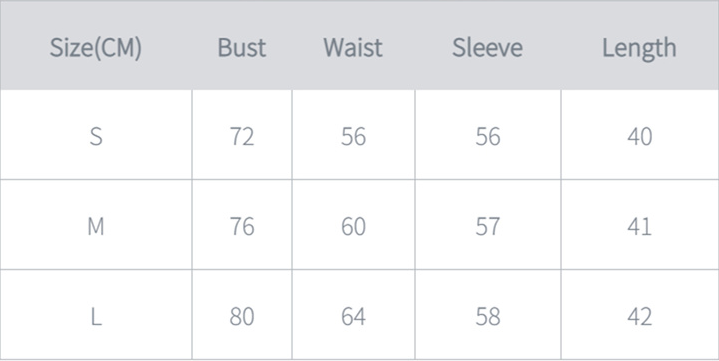Viewport: 719px width, 361px height.
Task: Select the L size row label
Action: tap(96, 316)
